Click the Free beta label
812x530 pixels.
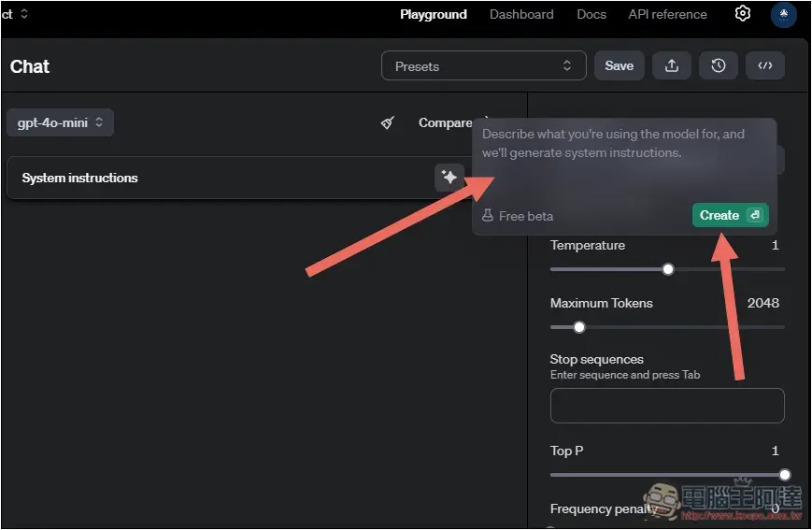[x=526, y=216]
